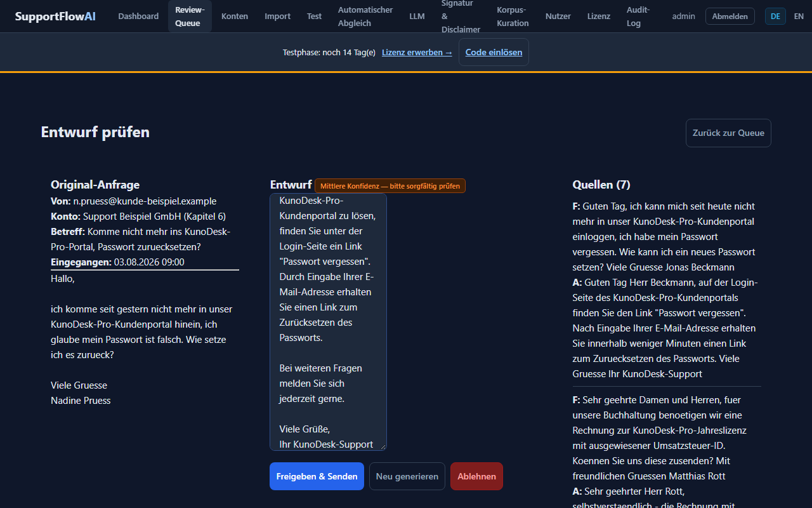812x508 pixels.
Task: Return via 'Zurück zur Queue' button
Action: [x=728, y=133]
